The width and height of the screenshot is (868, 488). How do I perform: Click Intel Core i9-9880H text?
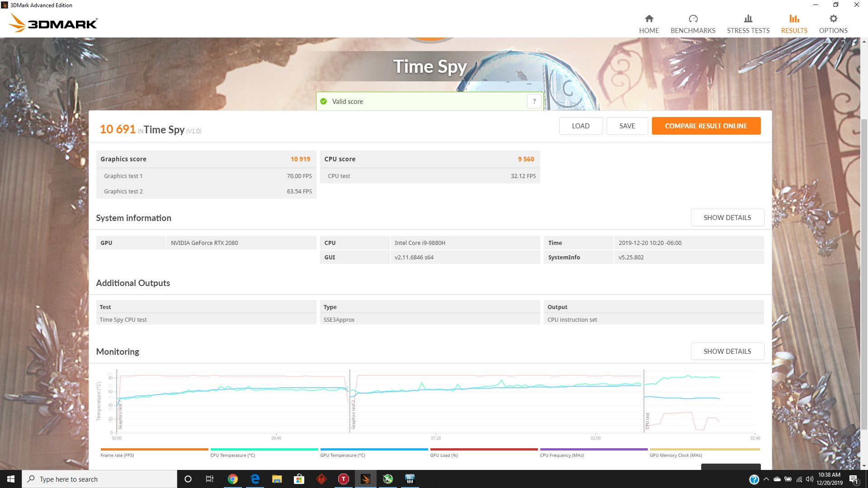(x=420, y=243)
